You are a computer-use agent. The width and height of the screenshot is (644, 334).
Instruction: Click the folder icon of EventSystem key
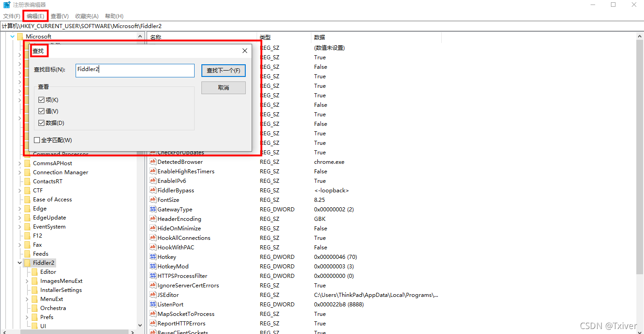tap(27, 226)
